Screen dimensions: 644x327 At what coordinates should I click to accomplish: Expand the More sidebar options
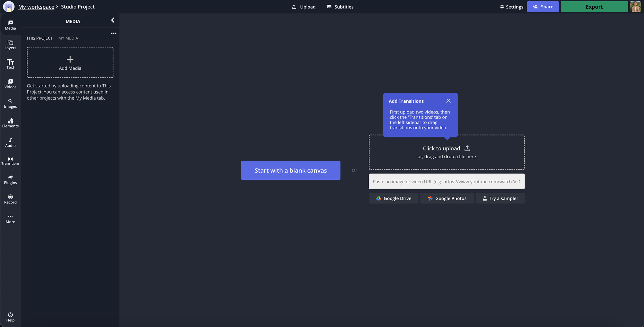[10, 219]
